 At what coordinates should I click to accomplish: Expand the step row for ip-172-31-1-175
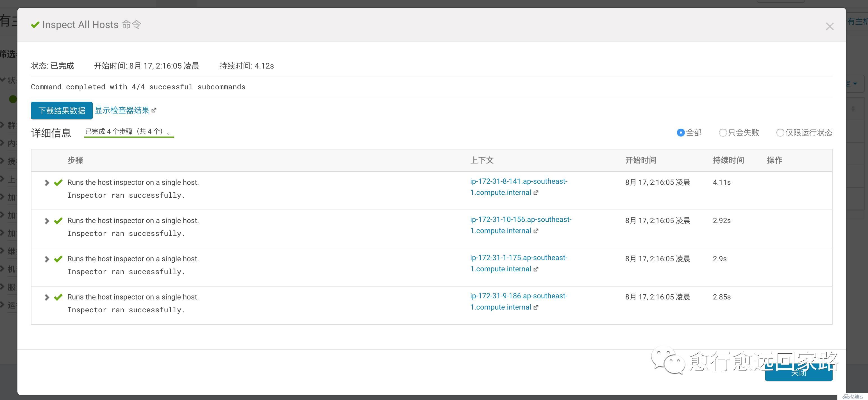pos(47,259)
